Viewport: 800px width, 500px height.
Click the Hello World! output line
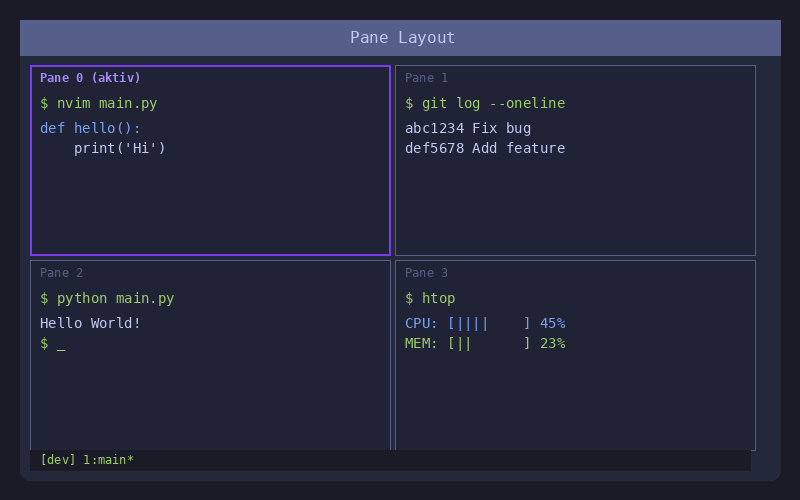tap(90, 323)
